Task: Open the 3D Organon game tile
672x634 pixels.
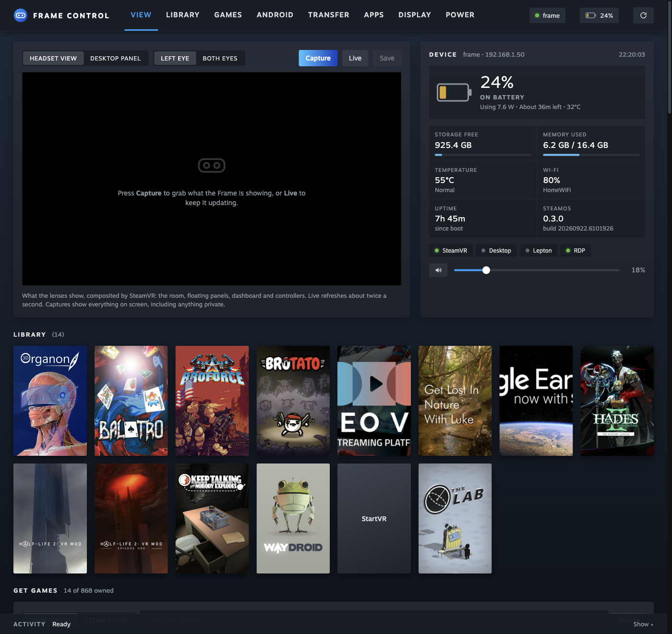Action: click(50, 401)
